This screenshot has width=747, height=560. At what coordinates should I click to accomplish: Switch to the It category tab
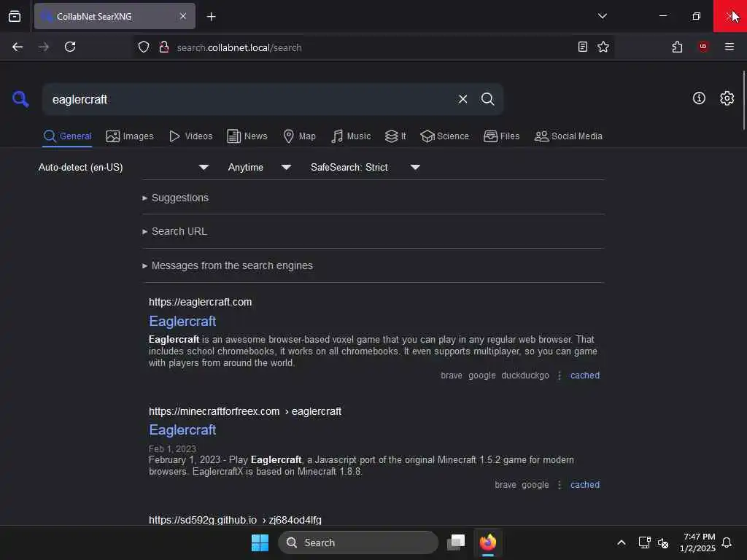395,136
